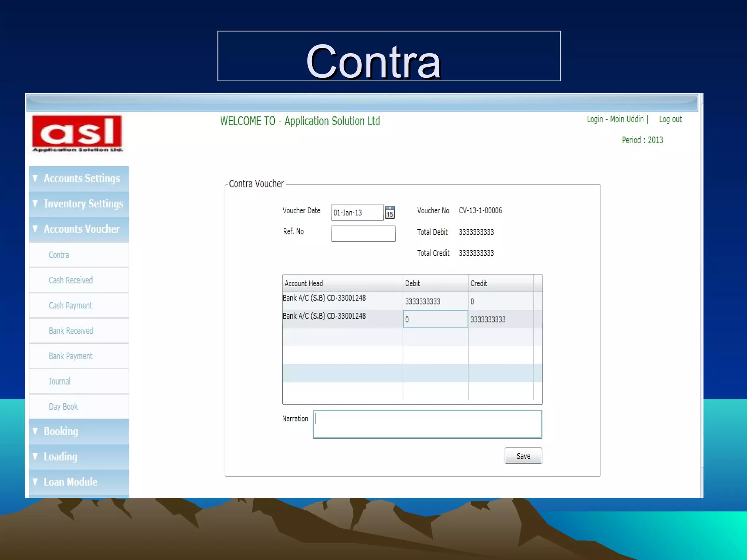Expand the Loading section arrow

click(x=35, y=456)
